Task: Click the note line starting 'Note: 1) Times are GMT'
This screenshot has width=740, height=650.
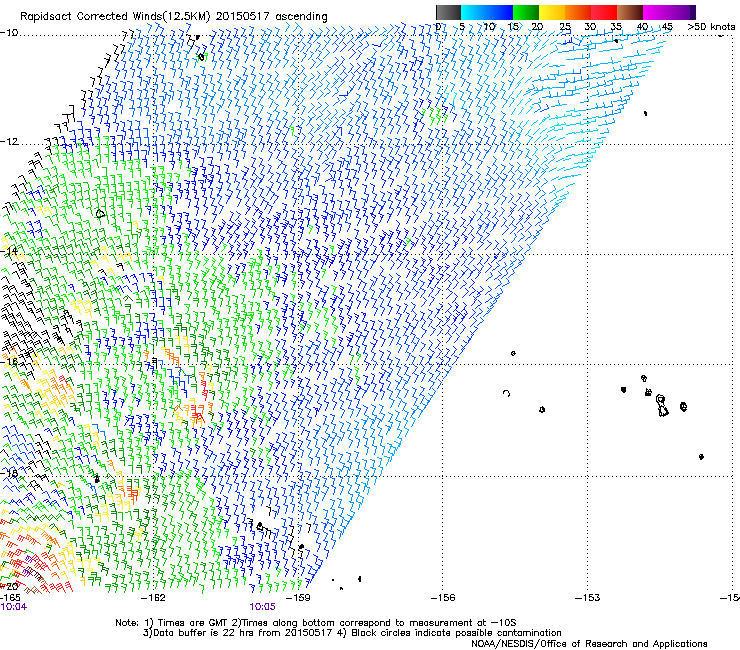Action: tap(316, 623)
